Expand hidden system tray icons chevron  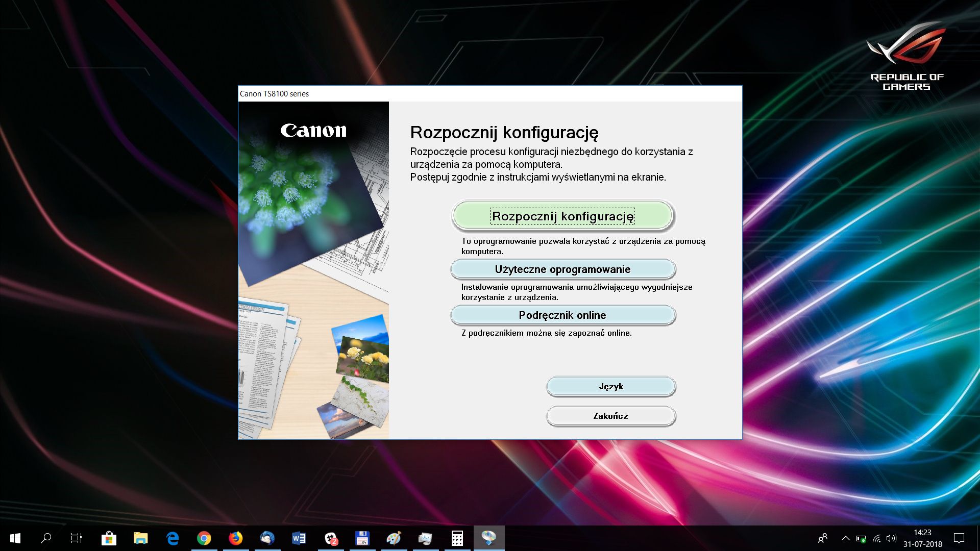(x=846, y=538)
